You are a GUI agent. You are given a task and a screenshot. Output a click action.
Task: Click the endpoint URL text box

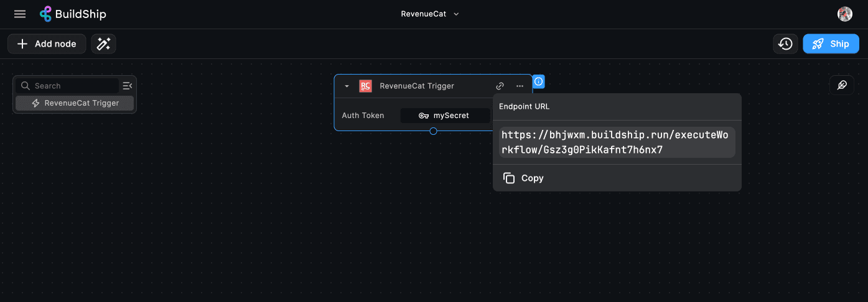pyautogui.click(x=617, y=142)
